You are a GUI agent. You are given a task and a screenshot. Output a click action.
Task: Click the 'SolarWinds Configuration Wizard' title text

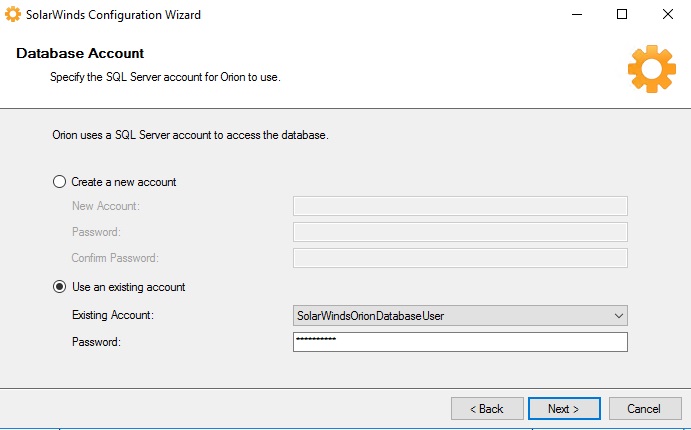click(x=113, y=15)
